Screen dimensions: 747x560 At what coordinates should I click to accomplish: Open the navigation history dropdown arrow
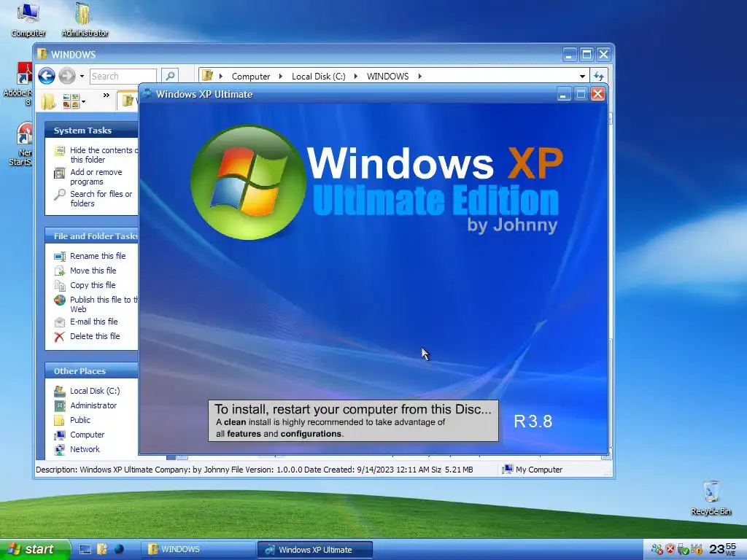coord(82,76)
